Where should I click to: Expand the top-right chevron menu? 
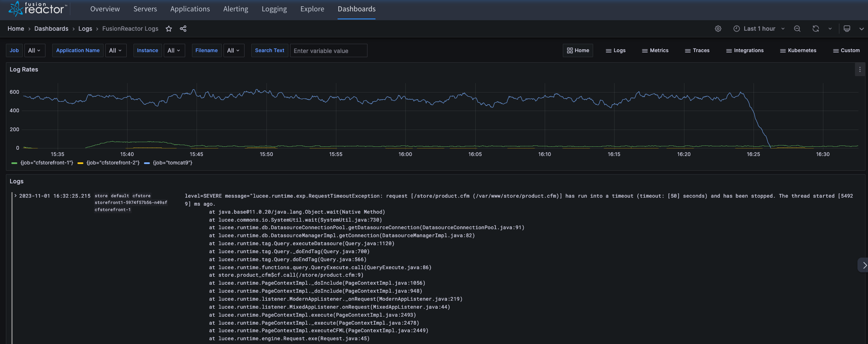pyautogui.click(x=862, y=29)
